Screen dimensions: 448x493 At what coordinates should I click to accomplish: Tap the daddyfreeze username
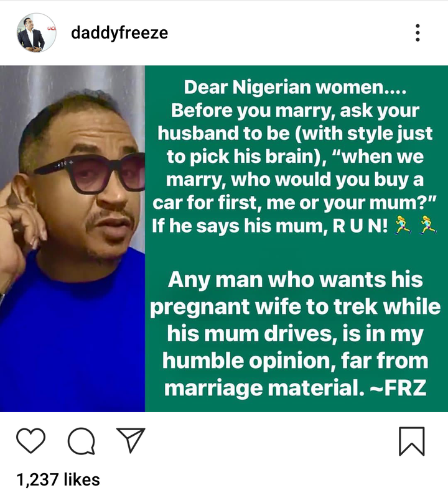pyautogui.click(x=119, y=33)
